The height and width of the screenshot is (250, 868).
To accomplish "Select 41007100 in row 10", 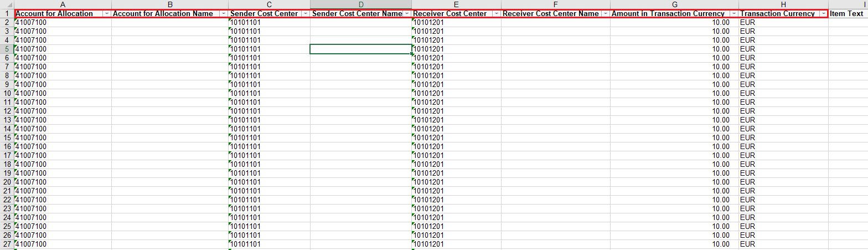I will click(x=63, y=93).
